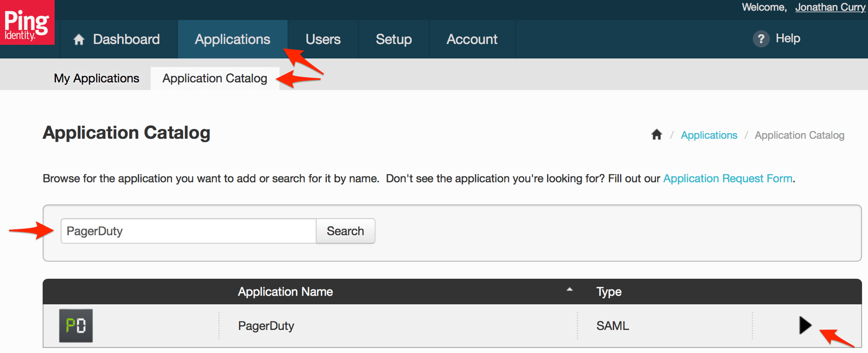Select the Application Catalog tab
This screenshot has width=868, height=353.
tap(215, 78)
